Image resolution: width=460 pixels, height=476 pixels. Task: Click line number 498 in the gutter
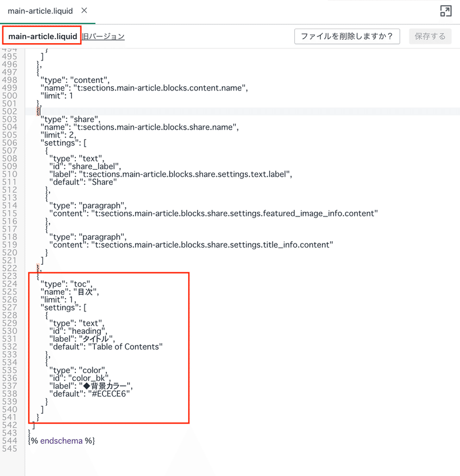[x=9, y=80]
